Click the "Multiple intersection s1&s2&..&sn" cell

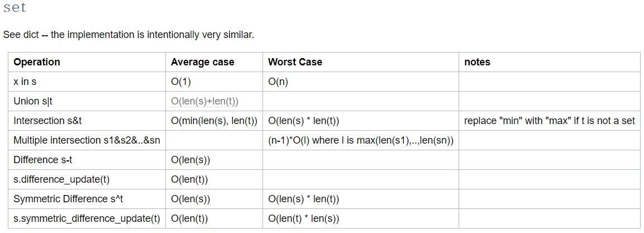click(87, 140)
